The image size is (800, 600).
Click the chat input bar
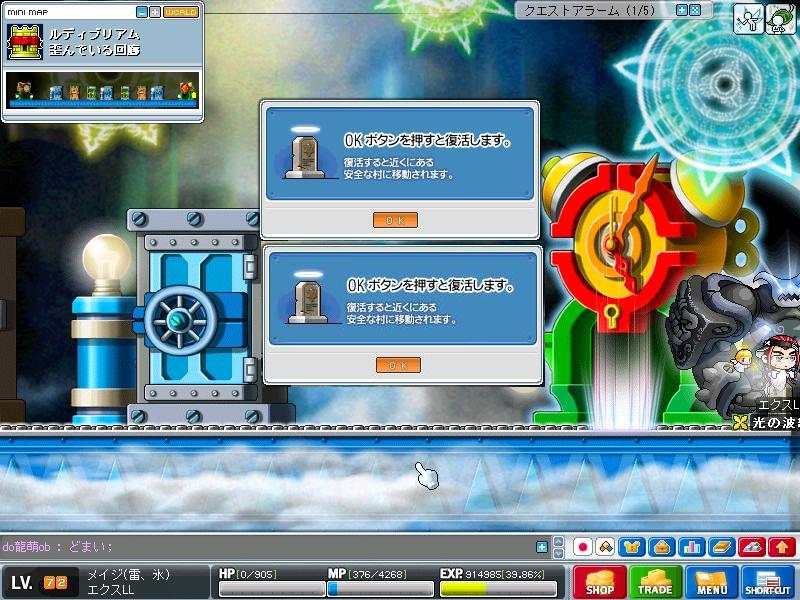tap(268, 547)
